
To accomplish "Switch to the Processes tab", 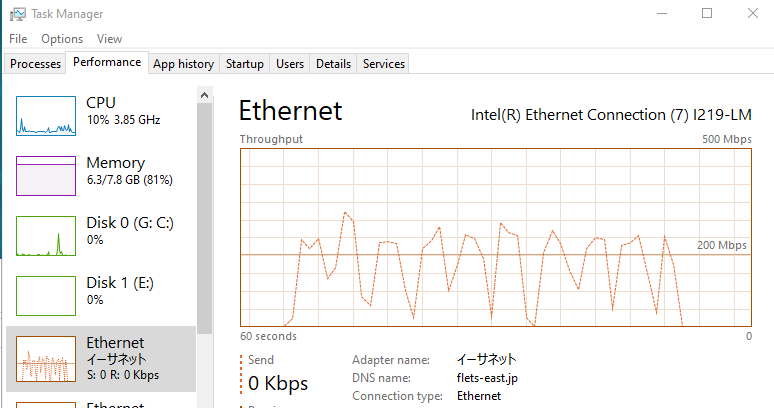I will tap(36, 64).
